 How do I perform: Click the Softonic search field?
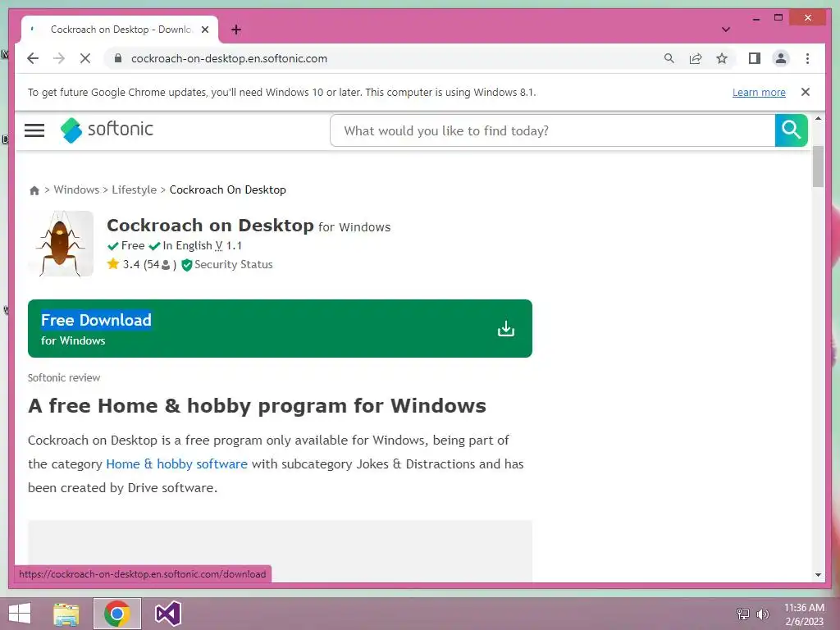[552, 130]
